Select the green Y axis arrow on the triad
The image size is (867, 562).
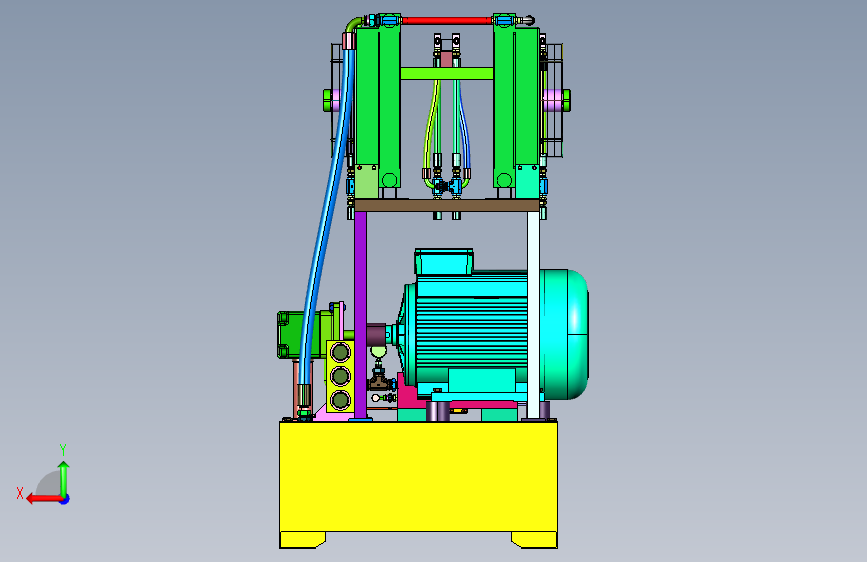click(64, 478)
